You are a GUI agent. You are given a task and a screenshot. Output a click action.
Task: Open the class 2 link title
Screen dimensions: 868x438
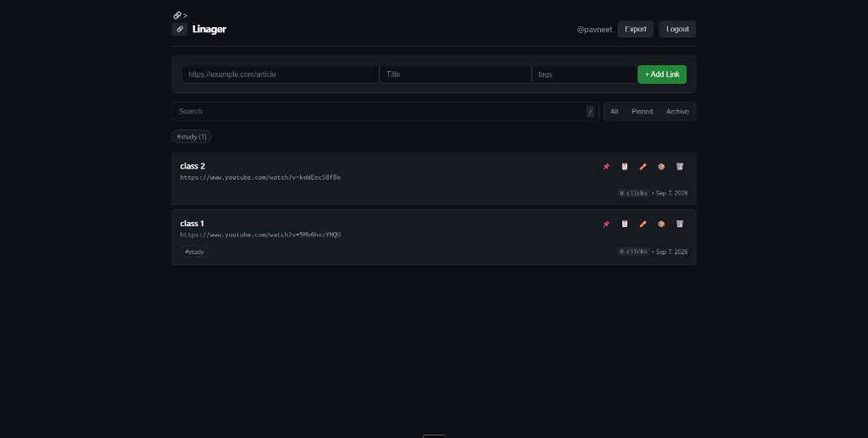(x=192, y=166)
